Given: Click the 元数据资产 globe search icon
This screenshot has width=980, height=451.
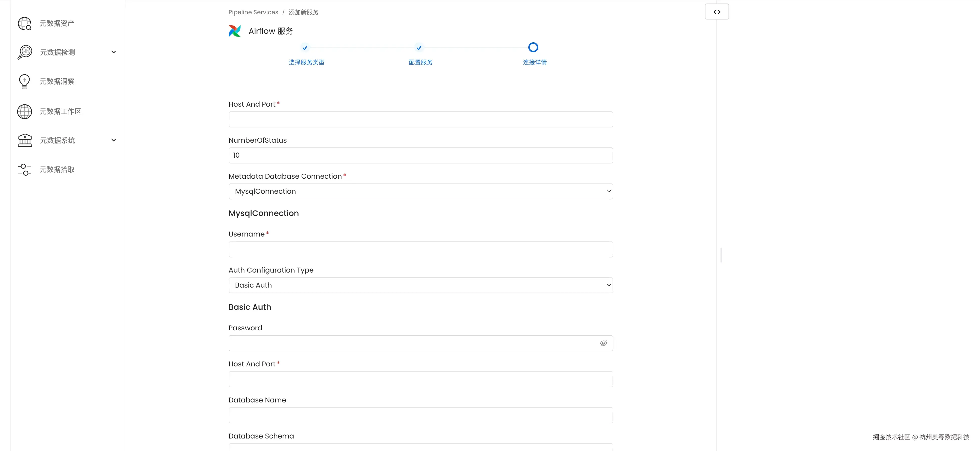Looking at the screenshot, I should pos(25,24).
